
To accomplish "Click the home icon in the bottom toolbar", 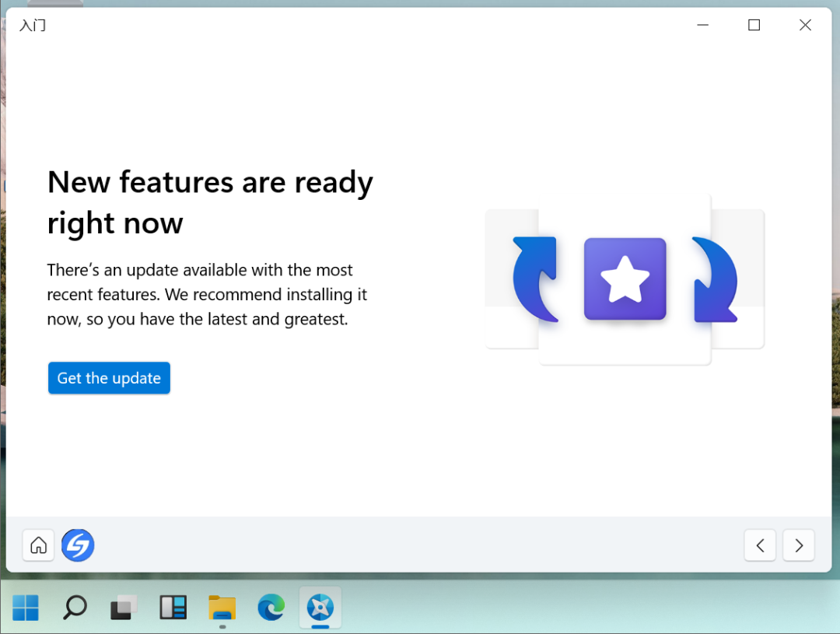I will tap(38, 545).
